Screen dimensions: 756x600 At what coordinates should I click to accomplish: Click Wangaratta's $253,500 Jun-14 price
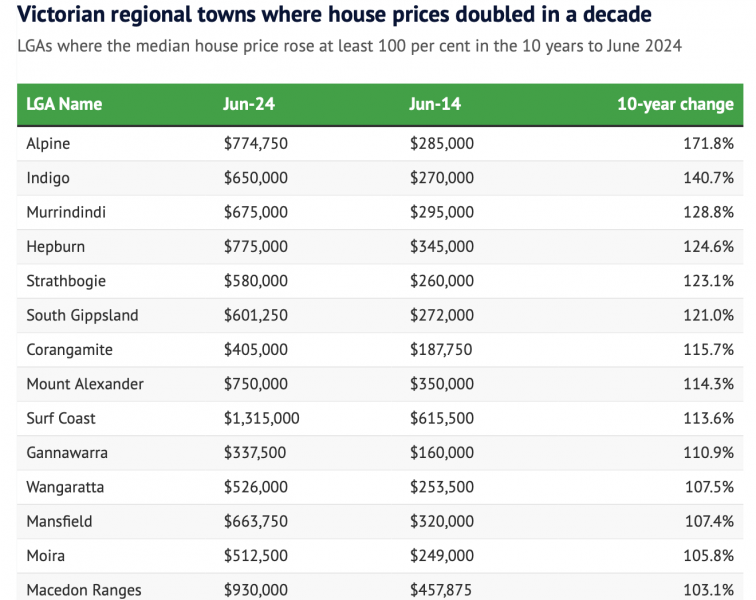pyautogui.click(x=441, y=487)
